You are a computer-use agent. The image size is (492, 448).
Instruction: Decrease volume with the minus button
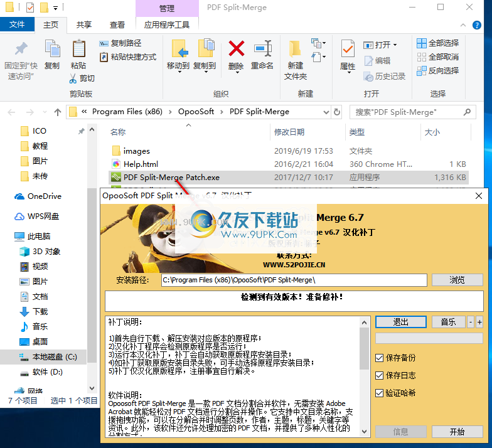pyautogui.click(x=471, y=323)
